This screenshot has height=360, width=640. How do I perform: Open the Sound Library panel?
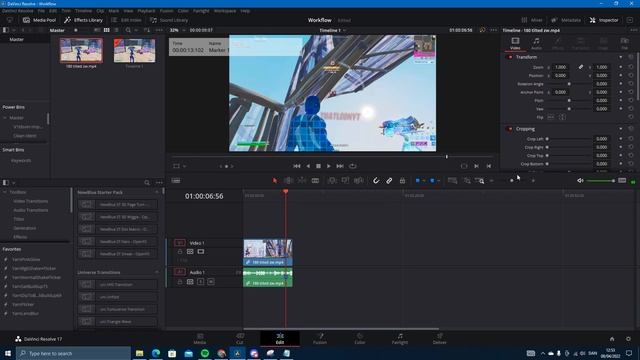coord(169,20)
